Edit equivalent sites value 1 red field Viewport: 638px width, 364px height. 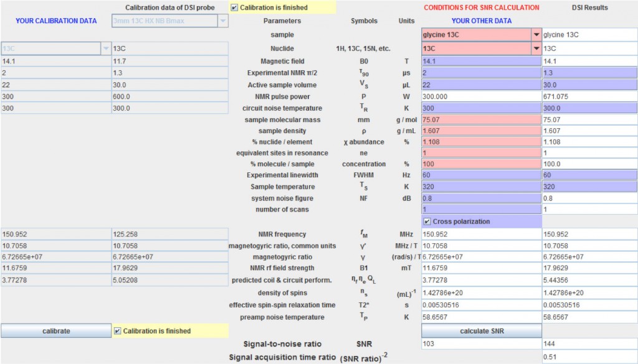point(482,152)
